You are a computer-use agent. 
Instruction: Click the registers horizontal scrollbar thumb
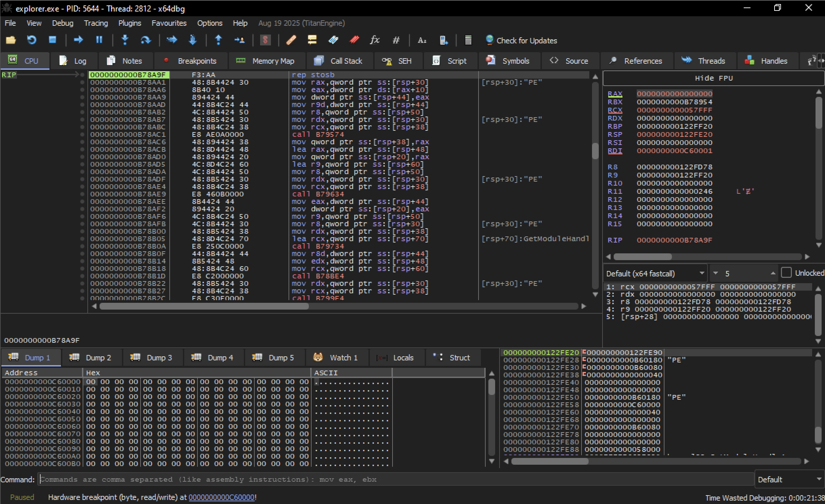click(642, 257)
